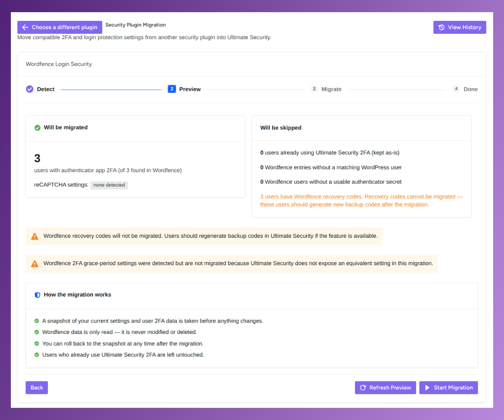Click the Will be migrated heading
The height and width of the screenshot is (420, 504).
[x=66, y=127]
